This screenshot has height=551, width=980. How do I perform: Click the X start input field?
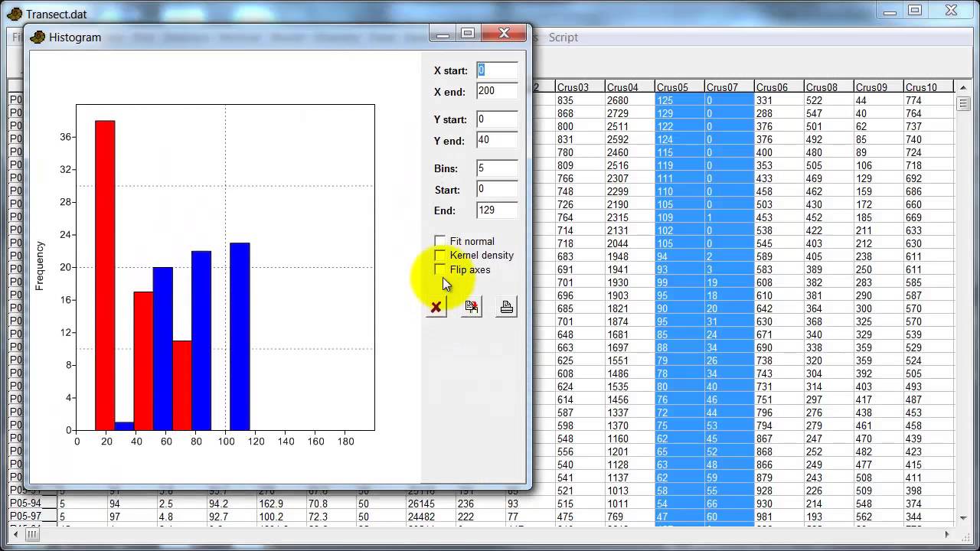tap(497, 70)
